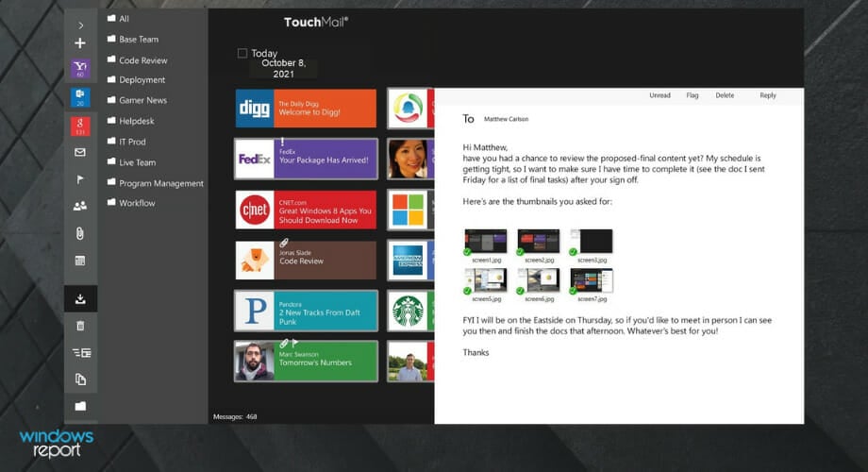Click the American Express message tile
Screen dimensions: 868x472
(410, 261)
